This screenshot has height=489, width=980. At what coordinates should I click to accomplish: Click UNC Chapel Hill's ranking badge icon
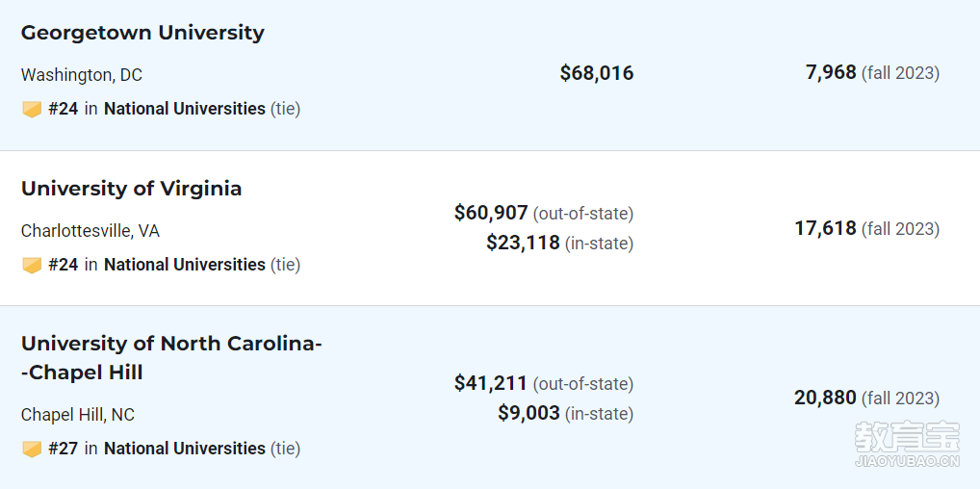coord(32,449)
